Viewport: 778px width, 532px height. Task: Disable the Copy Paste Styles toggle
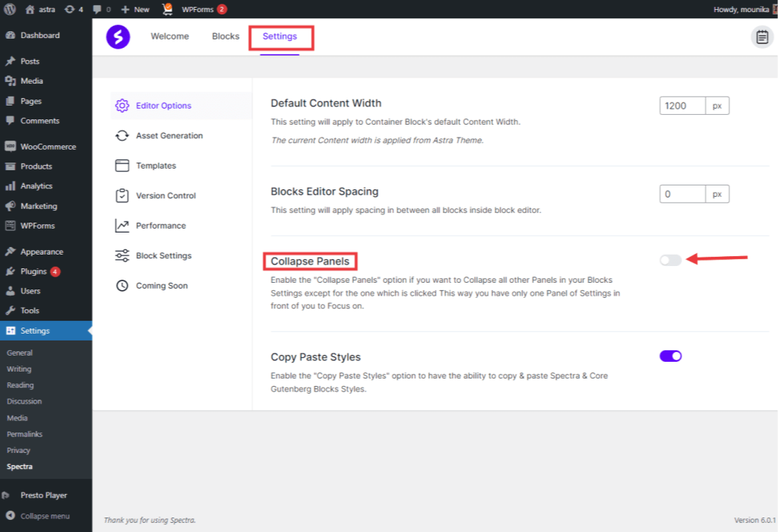[670, 354]
